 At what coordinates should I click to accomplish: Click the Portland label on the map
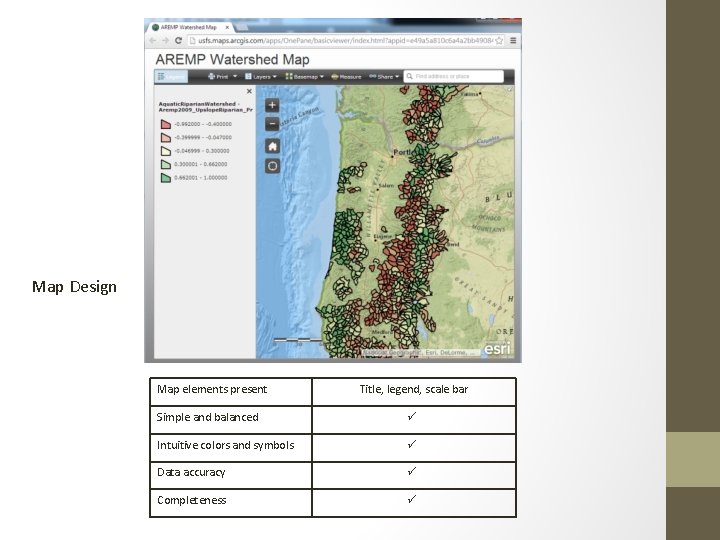[403, 152]
